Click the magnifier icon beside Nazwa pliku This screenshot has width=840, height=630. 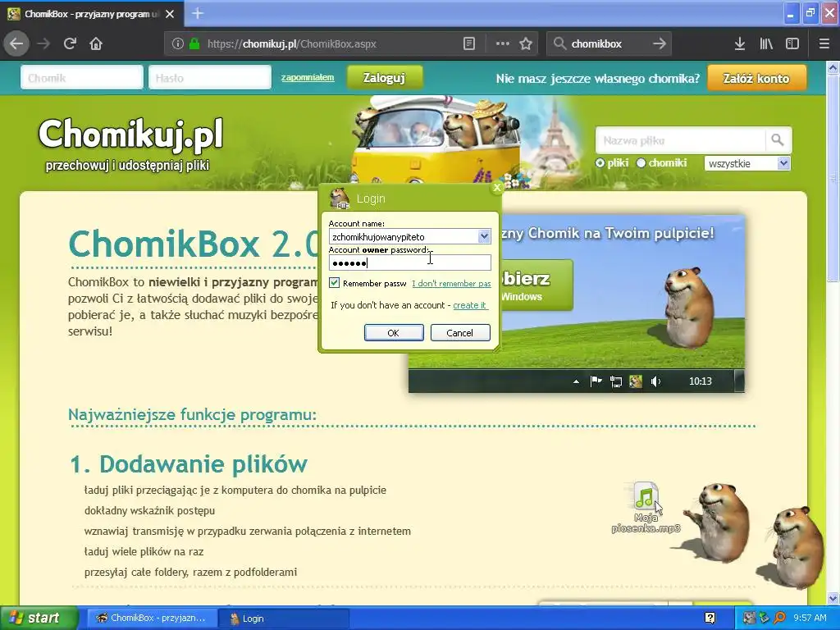pos(778,140)
